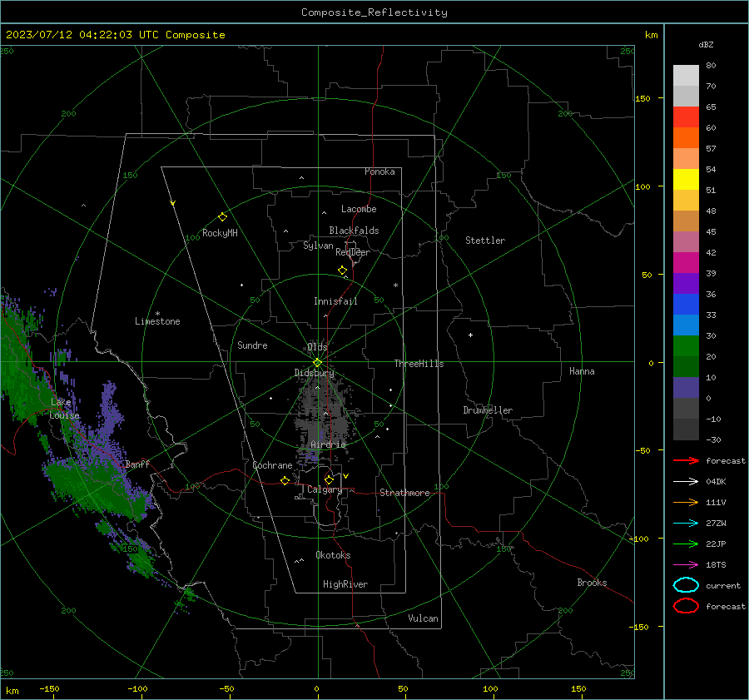The width and height of the screenshot is (749, 700).
Task: Pick the purple 39 dBZ color swatch
Action: [x=686, y=283]
